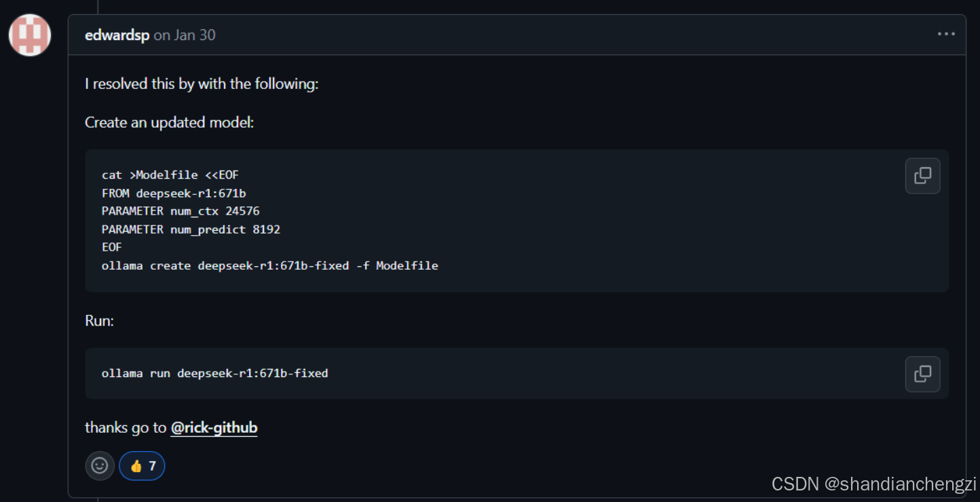Click the 'Run:' heading text
Viewport: 980px width, 502px height.
pyautogui.click(x=99, y=321)
